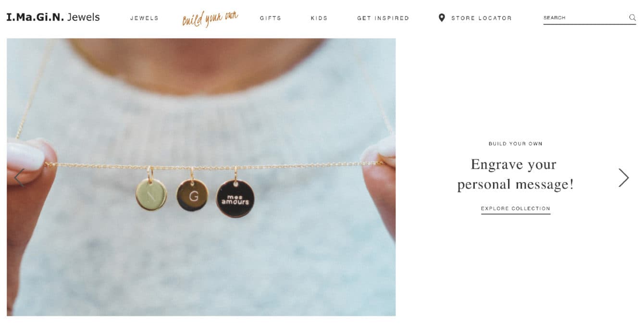Open the Store Locator link

click(482, 18)
